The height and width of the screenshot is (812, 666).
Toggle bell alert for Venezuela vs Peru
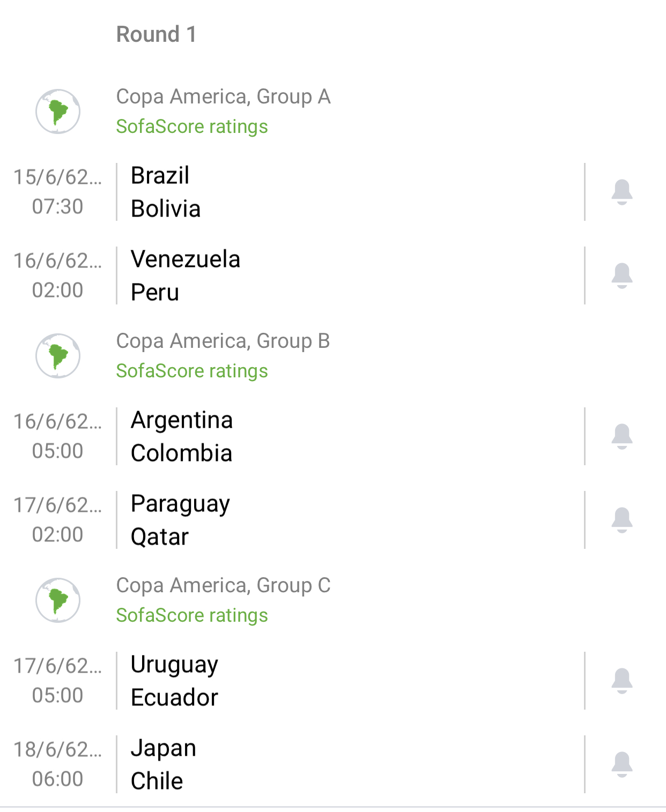coord(622,275)
